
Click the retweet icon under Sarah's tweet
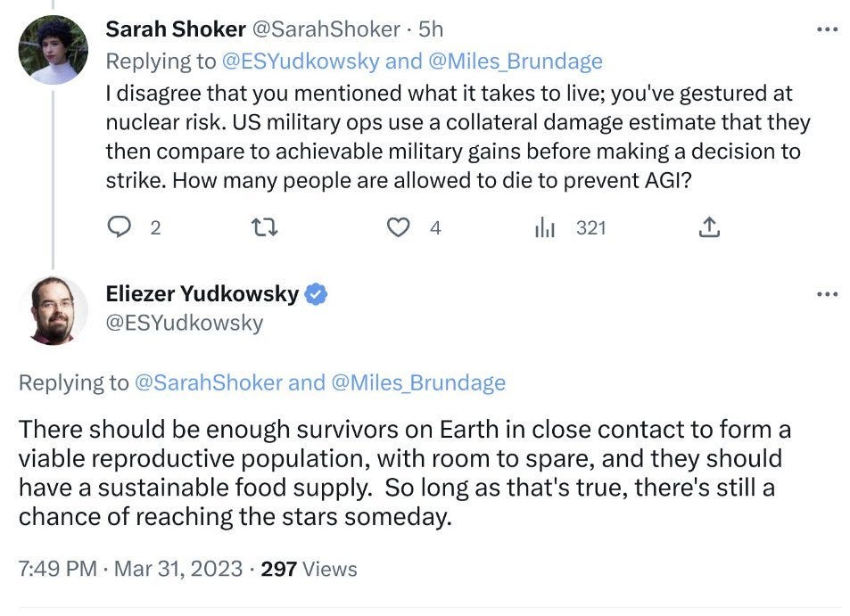click(x=264, y=227)
